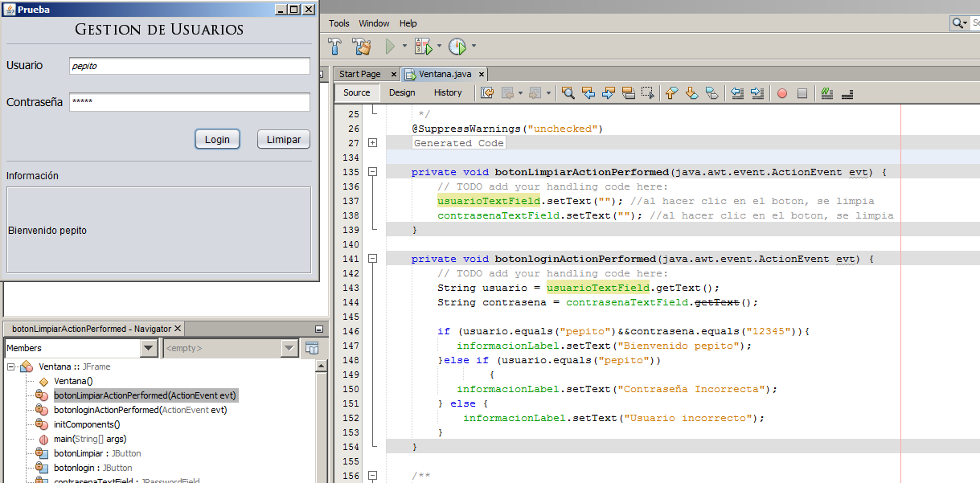Collapse the botonloginActionPerformed code fold
The height and width of the screenshot is (483, 980).
click(372, 258)
